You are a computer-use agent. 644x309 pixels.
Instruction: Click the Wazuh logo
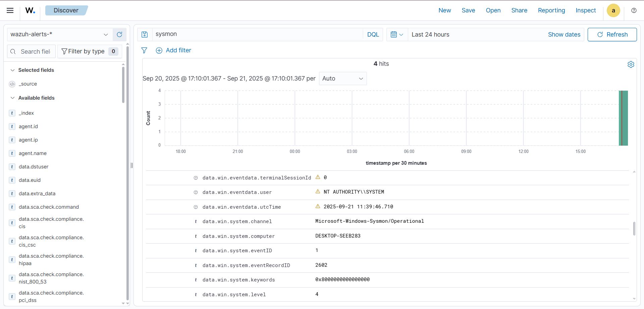(x=30, y=10)
